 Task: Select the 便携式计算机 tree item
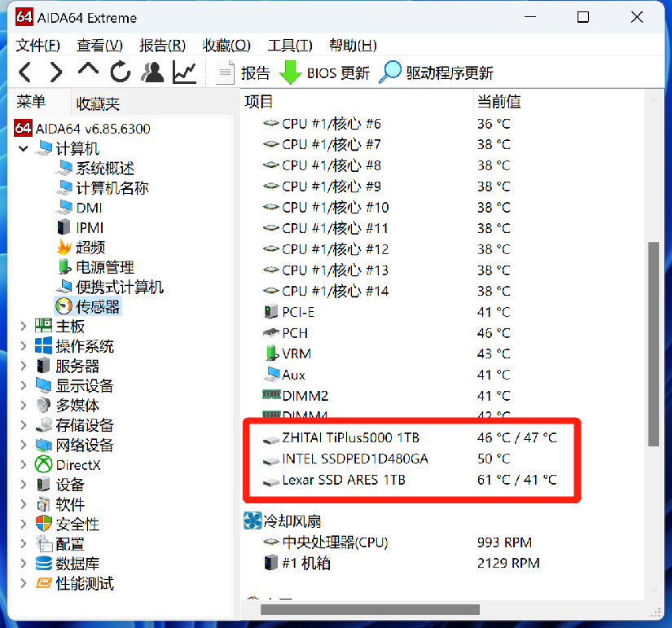pyautogui.click(x=110, y=287)
